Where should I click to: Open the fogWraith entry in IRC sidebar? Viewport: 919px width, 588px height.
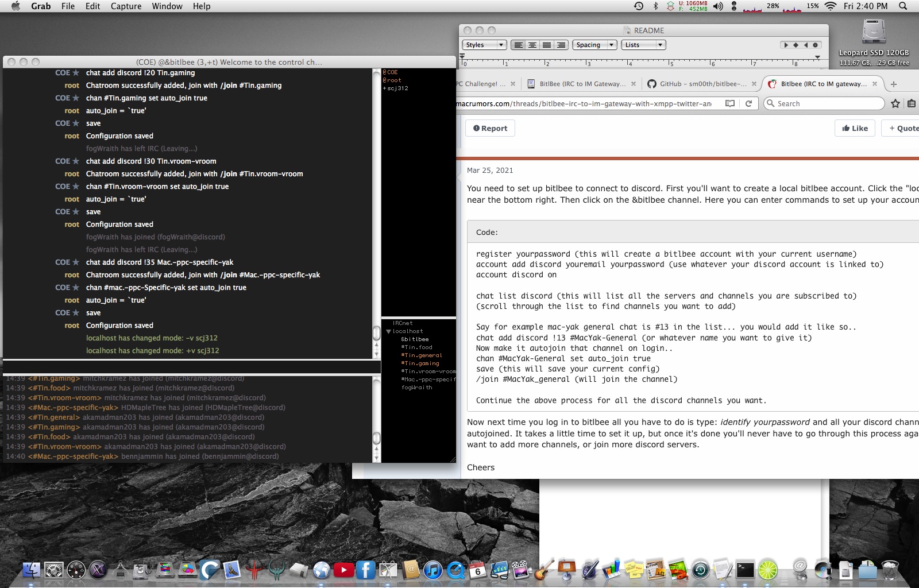click(416, 388)
